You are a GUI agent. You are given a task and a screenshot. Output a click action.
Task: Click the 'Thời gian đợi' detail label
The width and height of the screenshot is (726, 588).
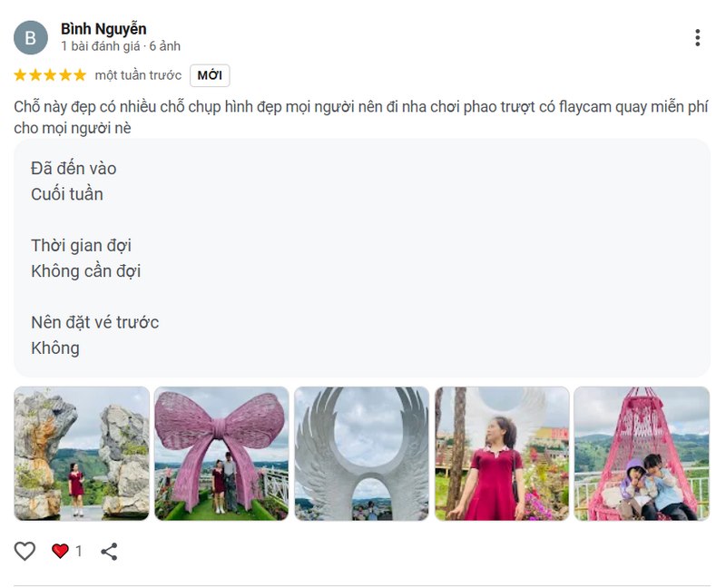coord(81,245)
